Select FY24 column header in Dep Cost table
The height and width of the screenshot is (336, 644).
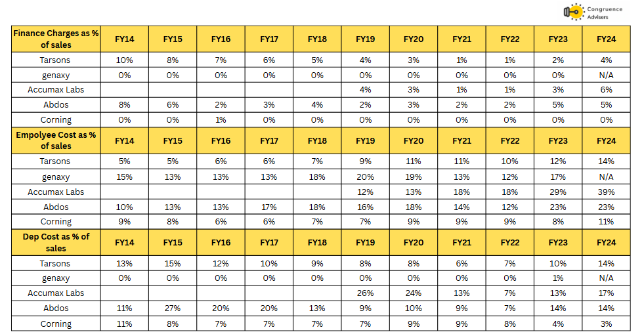coord(606,242)
